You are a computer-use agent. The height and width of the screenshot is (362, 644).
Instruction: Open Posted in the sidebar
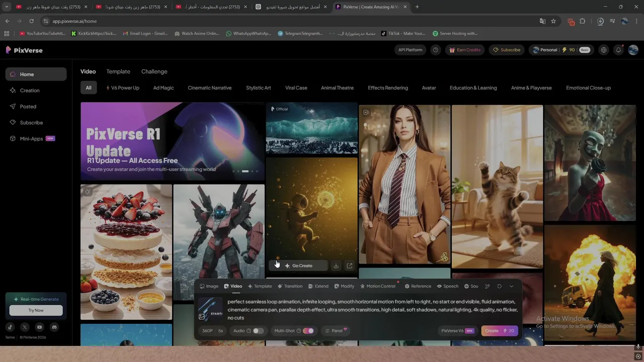36,107
